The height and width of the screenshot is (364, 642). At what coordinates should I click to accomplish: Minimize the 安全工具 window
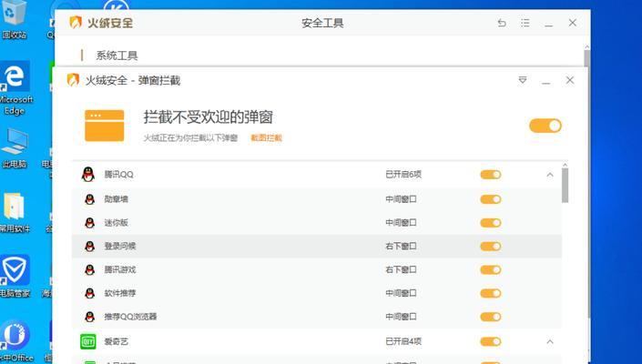[548, 24]
